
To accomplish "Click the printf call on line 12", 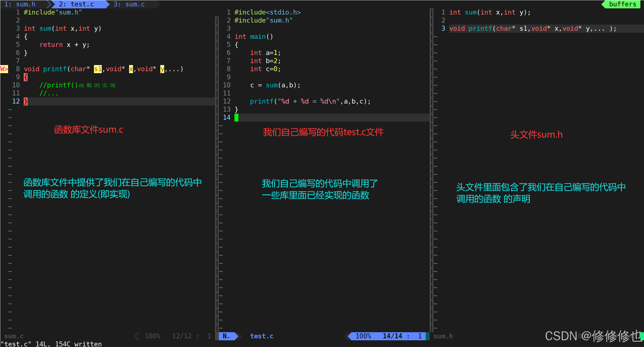I will [262, 101].
